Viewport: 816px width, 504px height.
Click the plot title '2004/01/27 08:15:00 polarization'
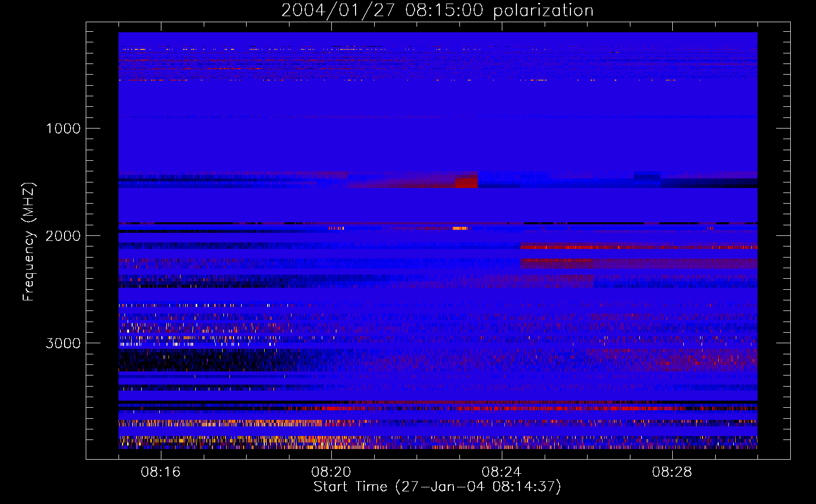(437, 11)
